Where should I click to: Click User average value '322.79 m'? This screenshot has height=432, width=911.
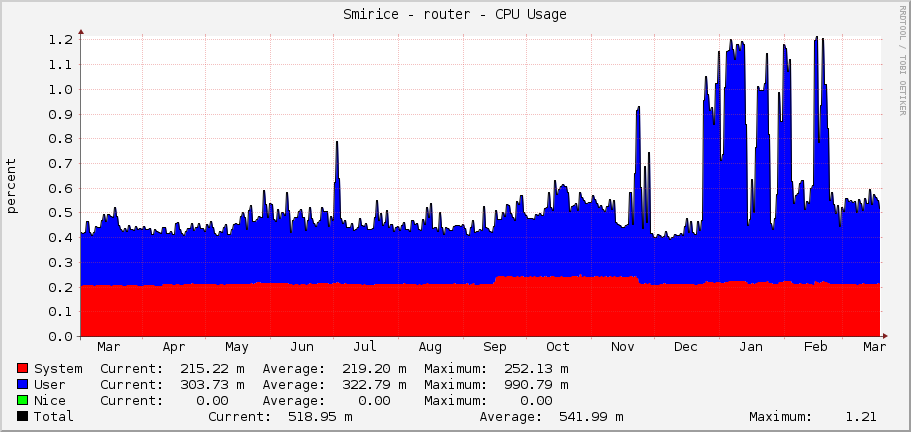point(375,384)
